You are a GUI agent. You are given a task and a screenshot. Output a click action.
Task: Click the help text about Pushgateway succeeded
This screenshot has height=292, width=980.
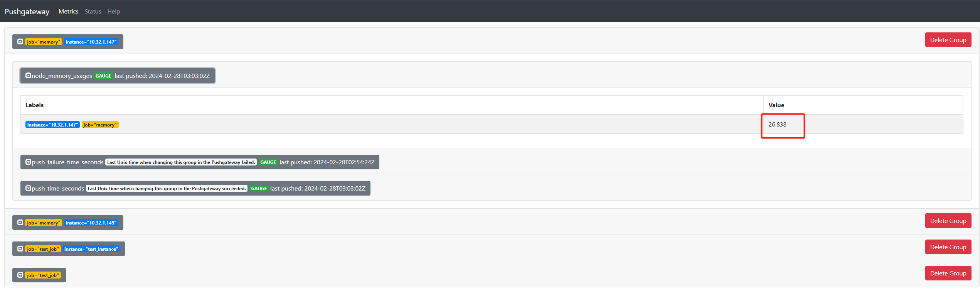point(167,189)
